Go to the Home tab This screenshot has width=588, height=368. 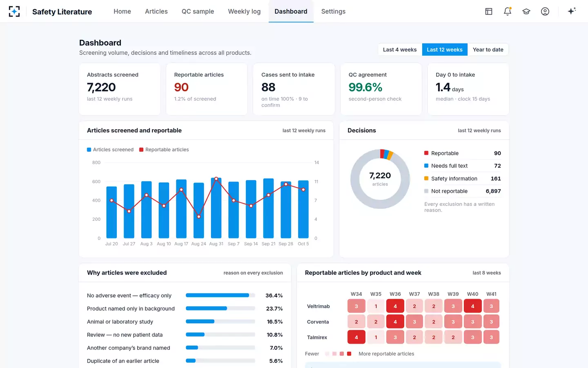click(122, 11)
